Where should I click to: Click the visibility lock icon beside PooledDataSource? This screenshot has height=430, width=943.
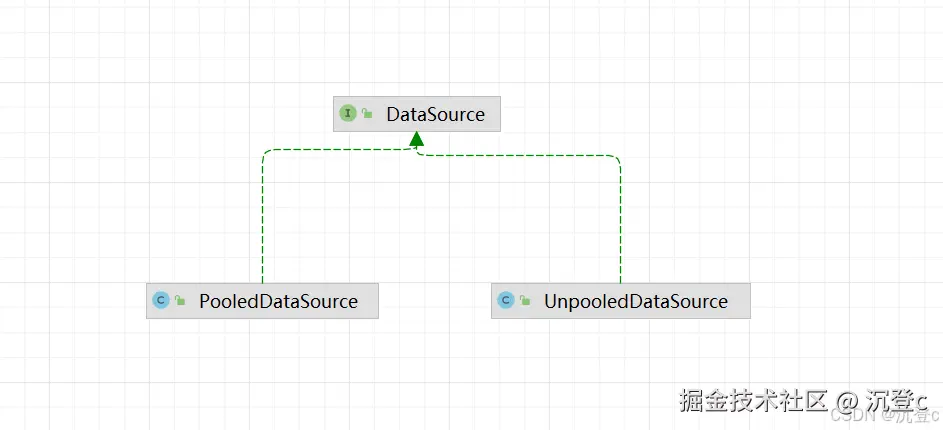(x=179, y=300)
